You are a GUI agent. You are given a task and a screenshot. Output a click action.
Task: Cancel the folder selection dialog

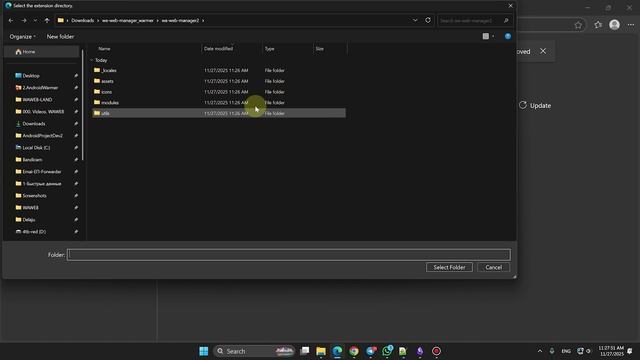point(493,267)
